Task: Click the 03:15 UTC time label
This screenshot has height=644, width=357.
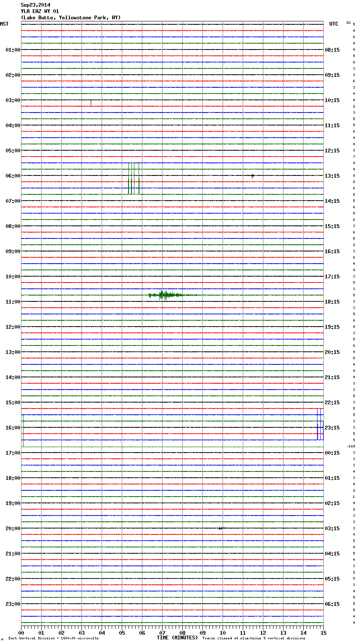Action: click(x=332, y=529)
